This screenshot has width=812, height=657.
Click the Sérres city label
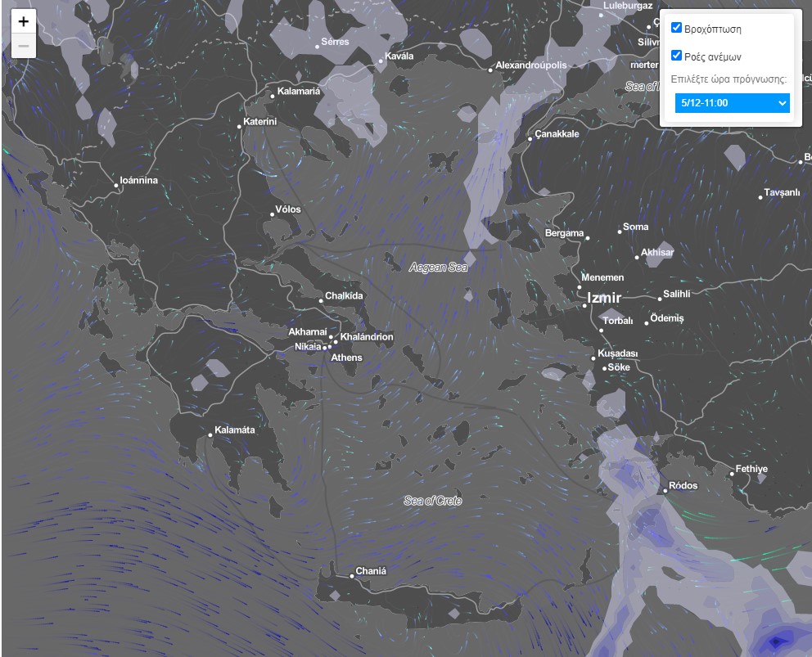click(x=335, y=42)
